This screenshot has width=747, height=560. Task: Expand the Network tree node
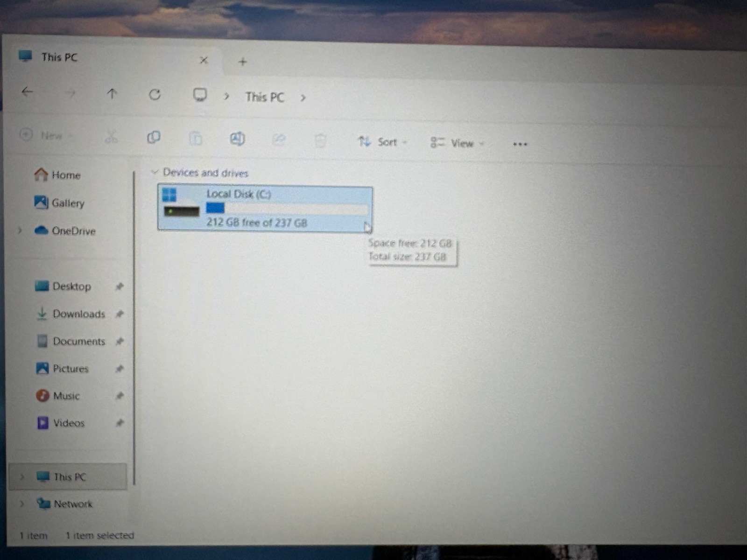click(x=21, y=504)
